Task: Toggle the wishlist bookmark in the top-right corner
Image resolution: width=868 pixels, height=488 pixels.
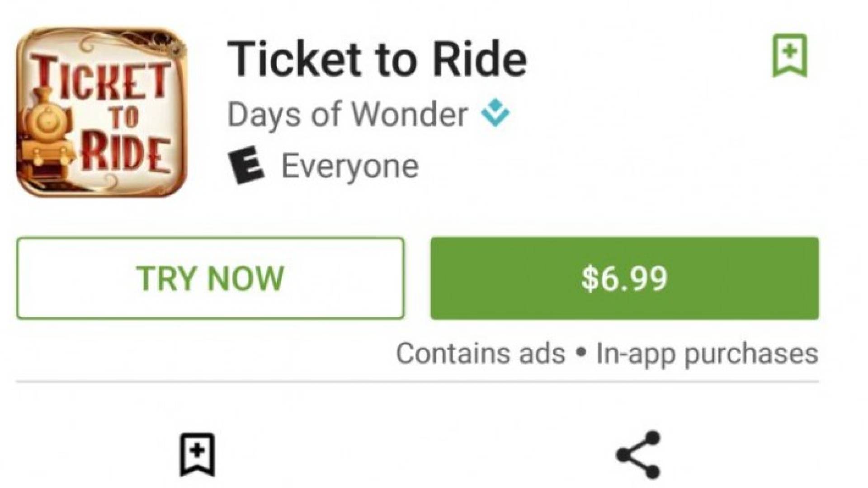Action: tap(789, 55)
